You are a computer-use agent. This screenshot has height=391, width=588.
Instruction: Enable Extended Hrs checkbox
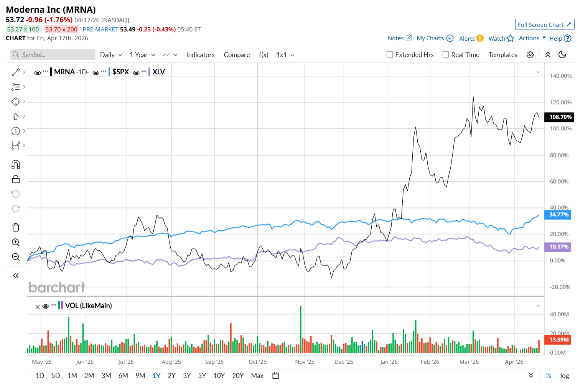pos(390,55)
